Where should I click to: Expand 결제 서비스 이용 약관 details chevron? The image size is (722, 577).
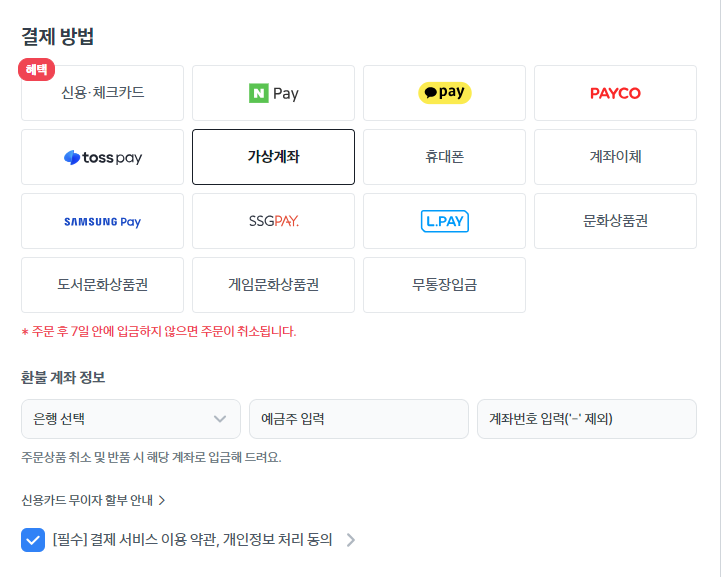tap(351, 540)
